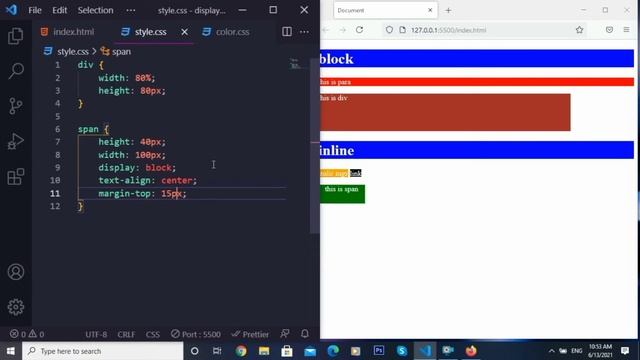Click the editor vertical scrollbar
The height and width of the screenshot is (360, 640).
coord(315,145)
